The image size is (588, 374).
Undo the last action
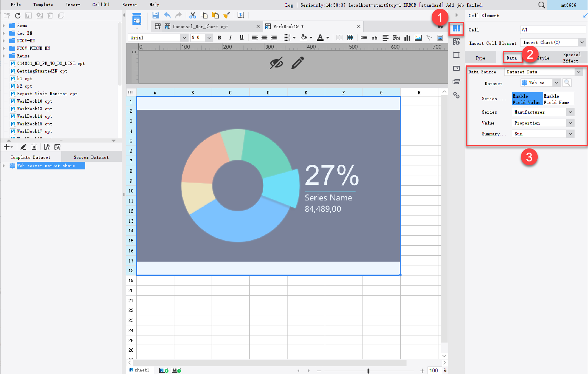click(x=167, y=15)
